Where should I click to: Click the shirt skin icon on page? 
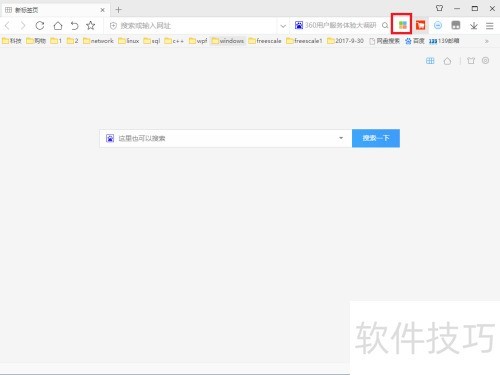point(471,61)
